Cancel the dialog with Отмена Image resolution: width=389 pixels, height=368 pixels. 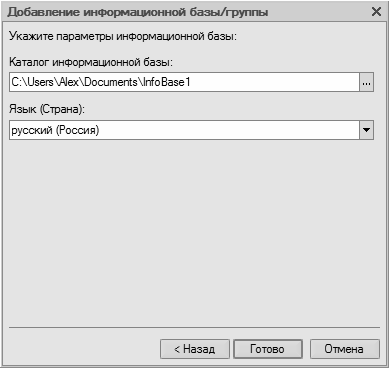pyautogui.click(x=344, y=349)
